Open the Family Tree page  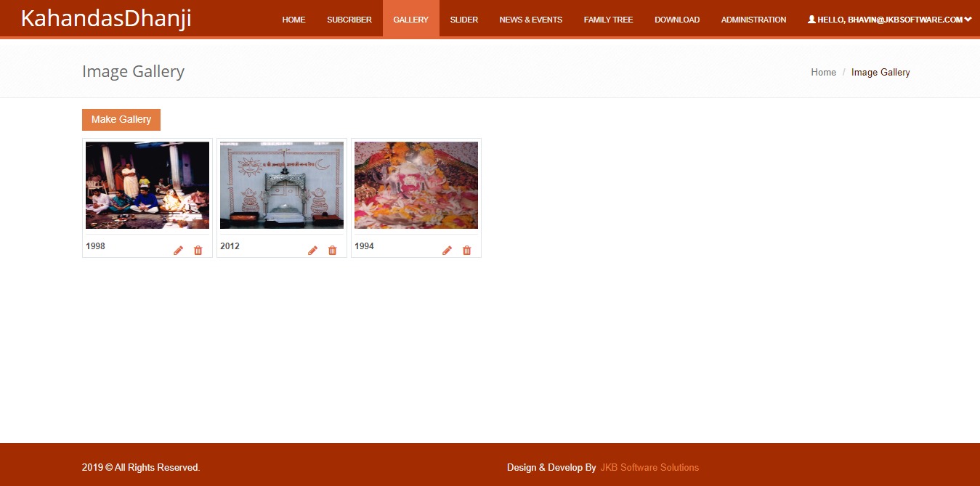point(608,20)
